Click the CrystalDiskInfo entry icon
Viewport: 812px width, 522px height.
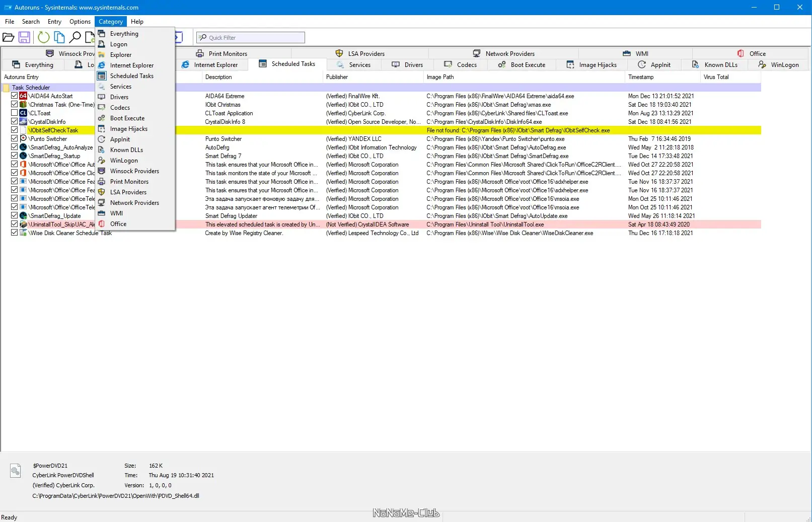point(23,122)
